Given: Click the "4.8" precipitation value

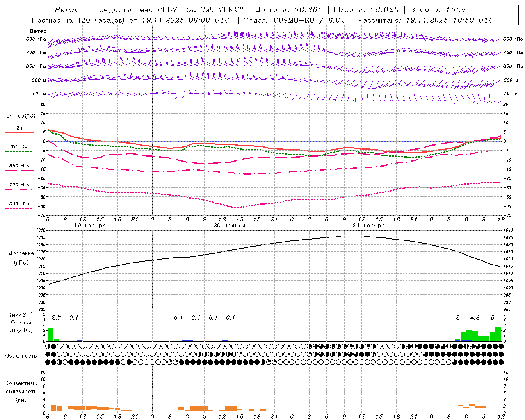Looking at the screenshot, I should (475, 317).
